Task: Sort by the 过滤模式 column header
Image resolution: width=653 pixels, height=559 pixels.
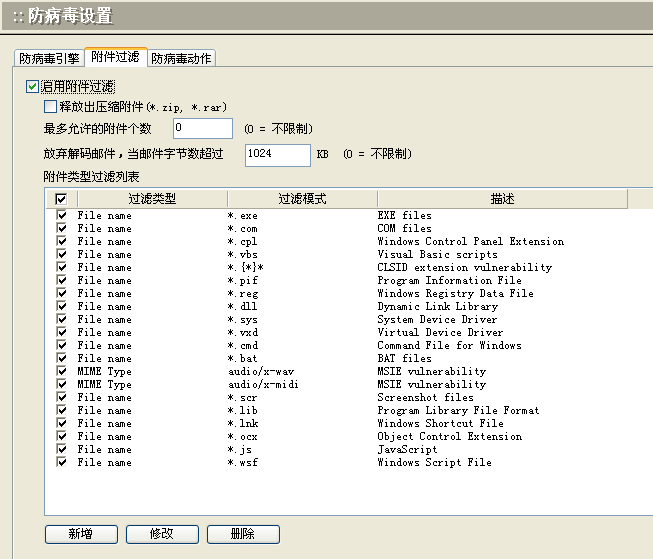Action: click(302, 199)
